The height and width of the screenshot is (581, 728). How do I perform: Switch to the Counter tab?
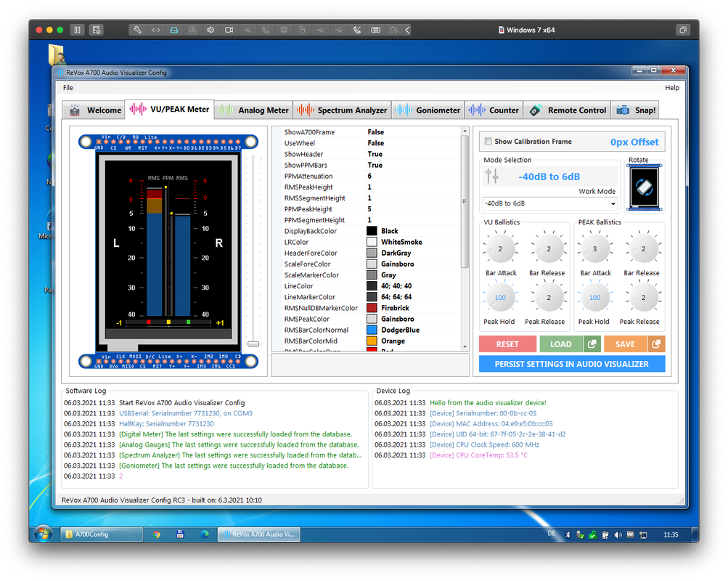pyautogui.click(x=494, y=110)
